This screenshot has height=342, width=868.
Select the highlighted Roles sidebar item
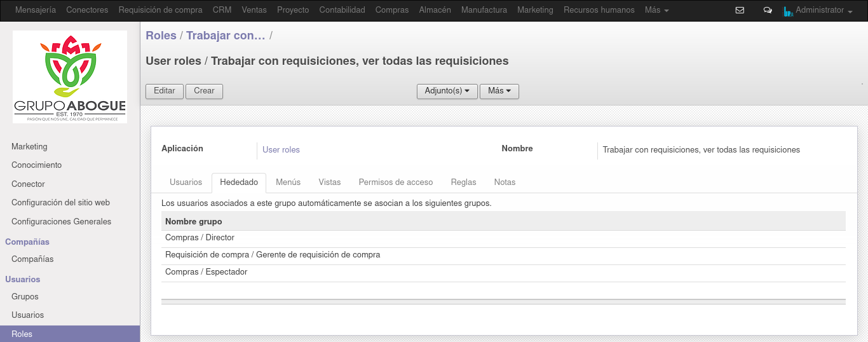click(x=70, y=334)
